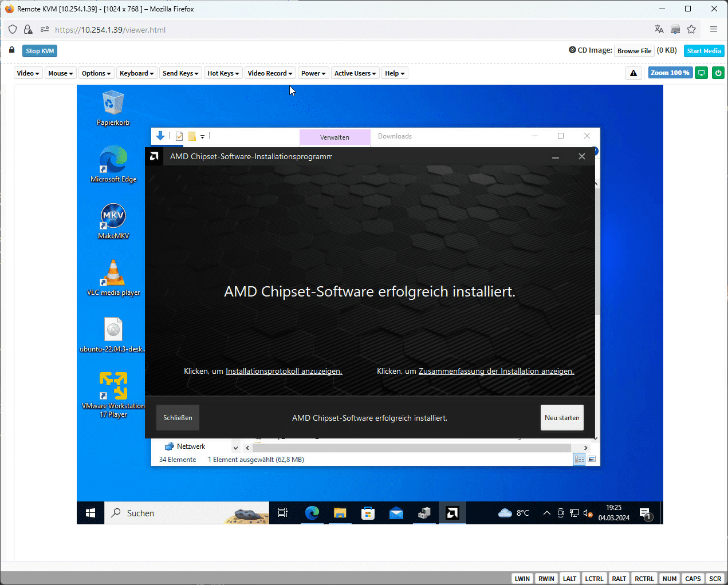Toggle the LCTRL key button
The width and height of the screenshot is (728, 585).
(594, 578)
